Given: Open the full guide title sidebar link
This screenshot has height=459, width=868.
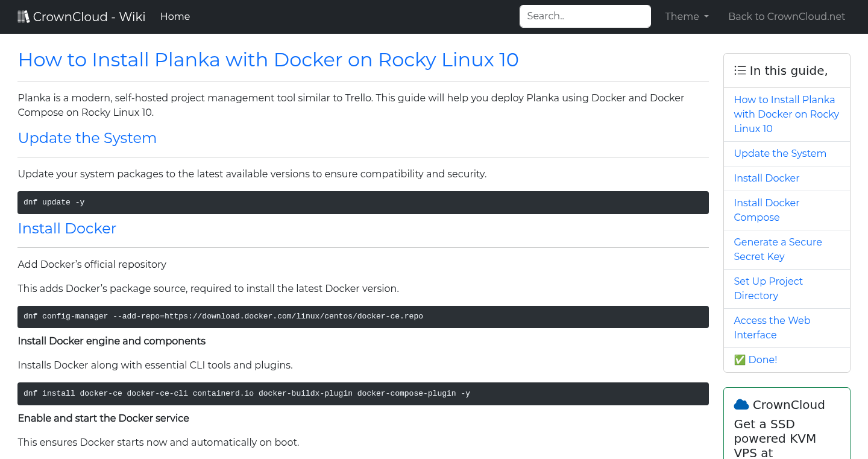Looking at the screenshot, I should (786, 114).
